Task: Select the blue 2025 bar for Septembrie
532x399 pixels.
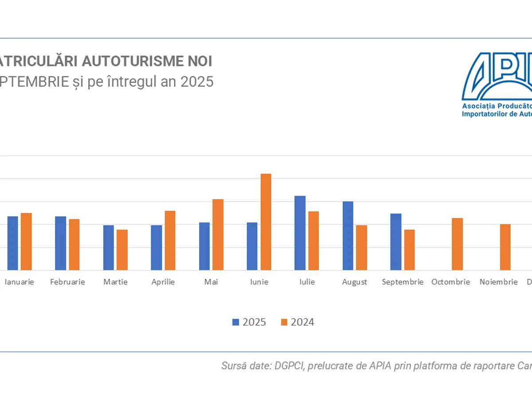Action: click(395, 242)
